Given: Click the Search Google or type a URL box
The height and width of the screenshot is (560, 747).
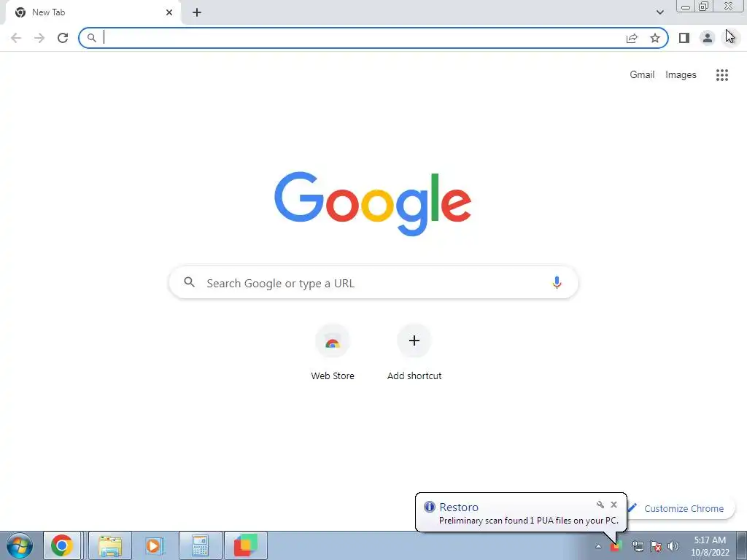Looking at the screenshot, I should (x=373, y=283).
